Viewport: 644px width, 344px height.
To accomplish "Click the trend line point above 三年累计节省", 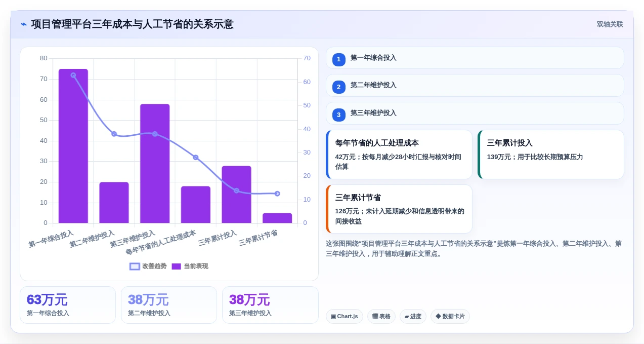I will [x=277, y=194].
